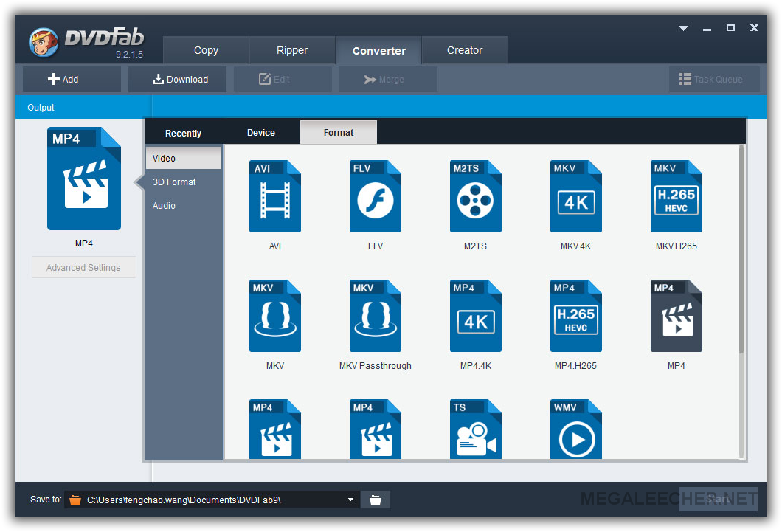
Task: Click the DVDFab monkey logo
Action: (x=44, y=42)
